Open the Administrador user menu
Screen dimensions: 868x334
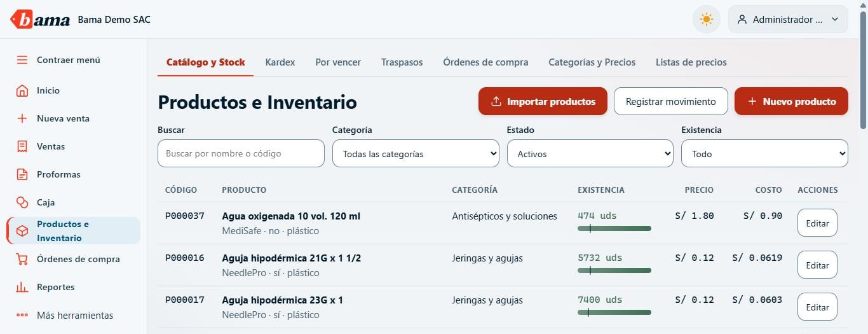788,19
